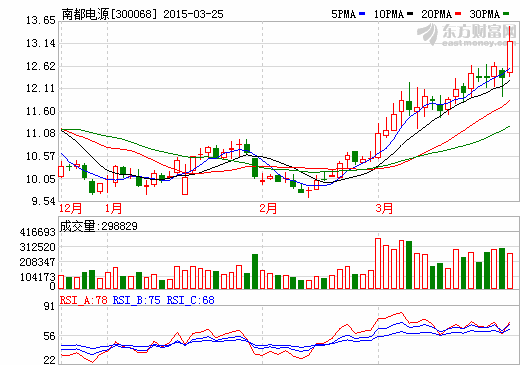Screen dimensions: 520x365
Task: Click the 10.05 price axis label
Action: pyautogui.click(x=41, y=179)
